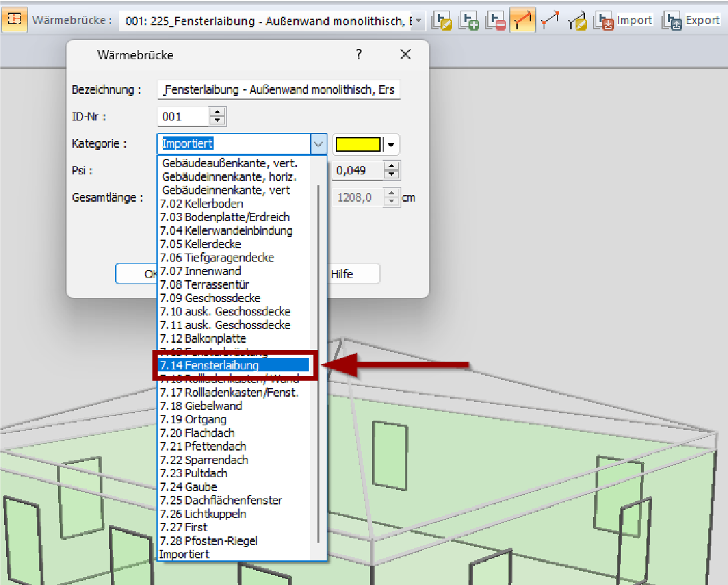
Task: Click the Wärmebrücke mode icon at far left
Action: 13,19
